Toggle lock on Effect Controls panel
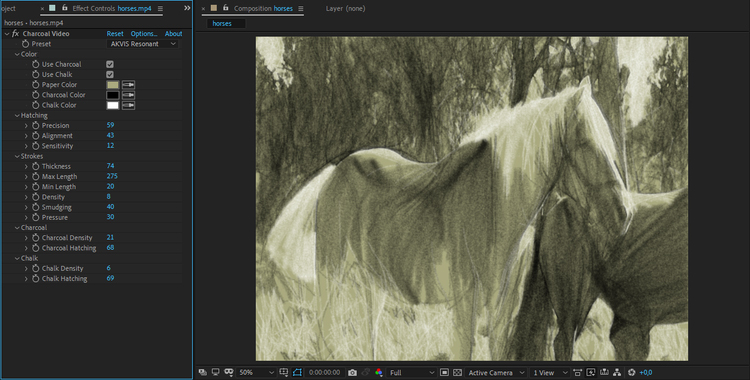The image size is (750, 380). [x=65, y=8]
